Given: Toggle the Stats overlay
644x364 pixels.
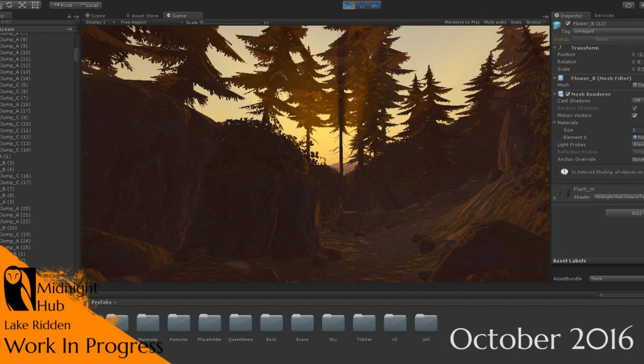Looking at the screenshot, I should 516,22.
